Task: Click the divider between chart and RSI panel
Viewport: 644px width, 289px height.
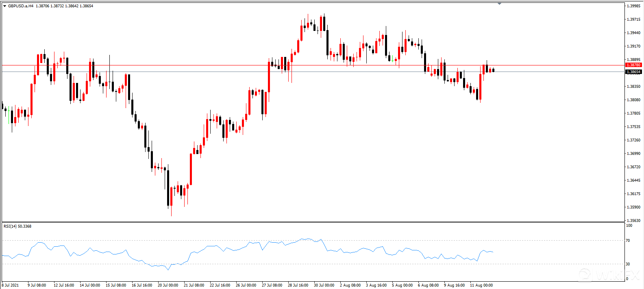Action: coord(312,222)
